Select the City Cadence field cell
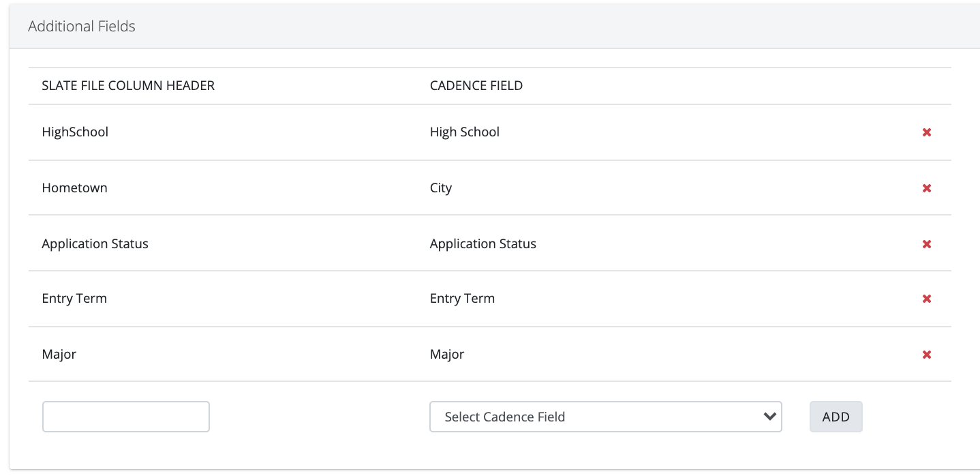980x476 pixels. coord(441,188)
